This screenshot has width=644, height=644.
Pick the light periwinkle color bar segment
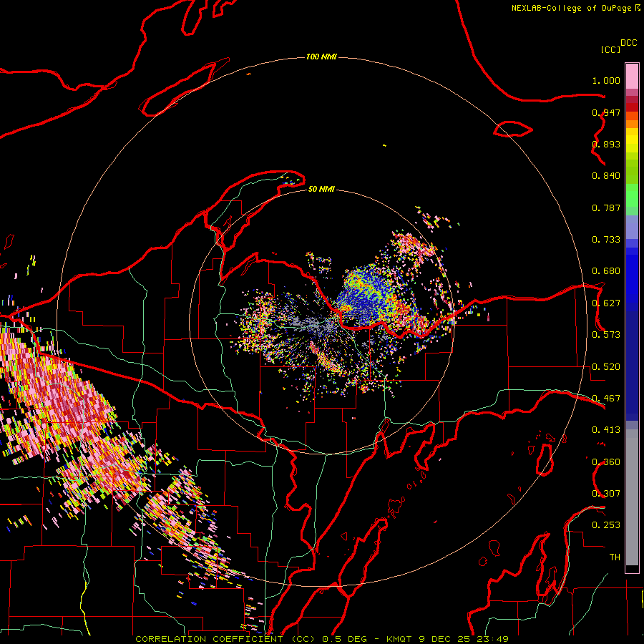[632, 227]
